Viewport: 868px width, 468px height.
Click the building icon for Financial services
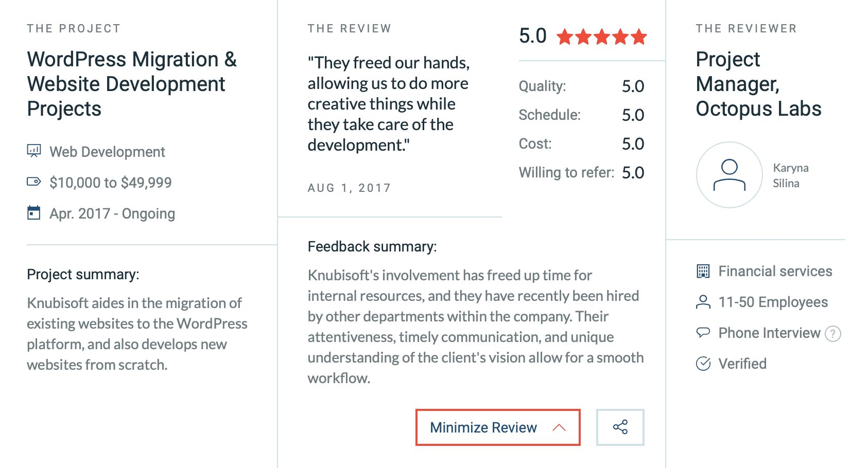703,271
